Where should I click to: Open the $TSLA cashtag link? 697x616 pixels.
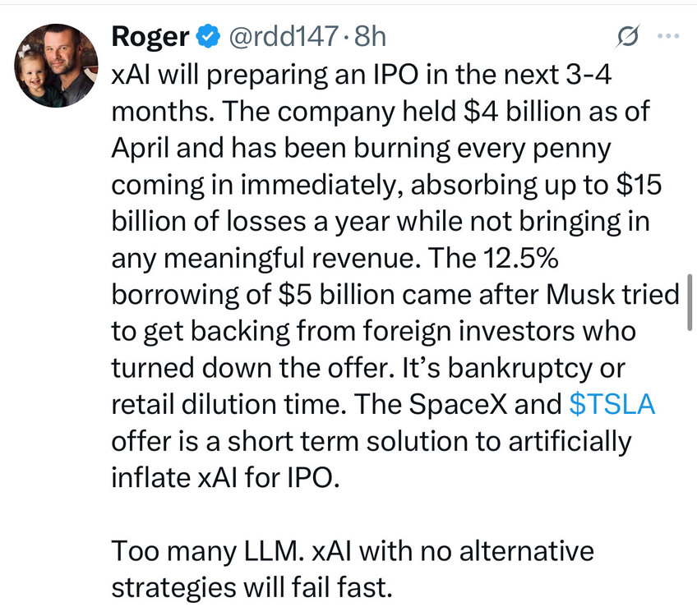[x=612, y=404]
